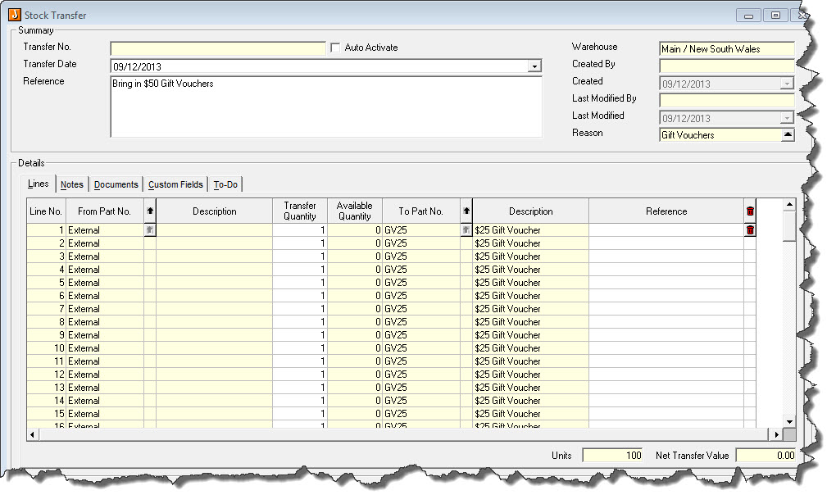
Task: Click available quantity on line 8
Action: tap(355, 322)
